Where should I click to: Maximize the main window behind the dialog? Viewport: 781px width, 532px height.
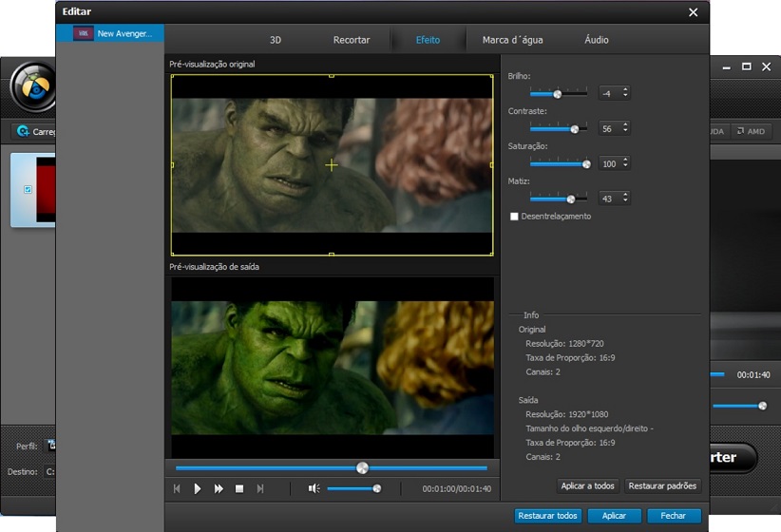[746, 66]
